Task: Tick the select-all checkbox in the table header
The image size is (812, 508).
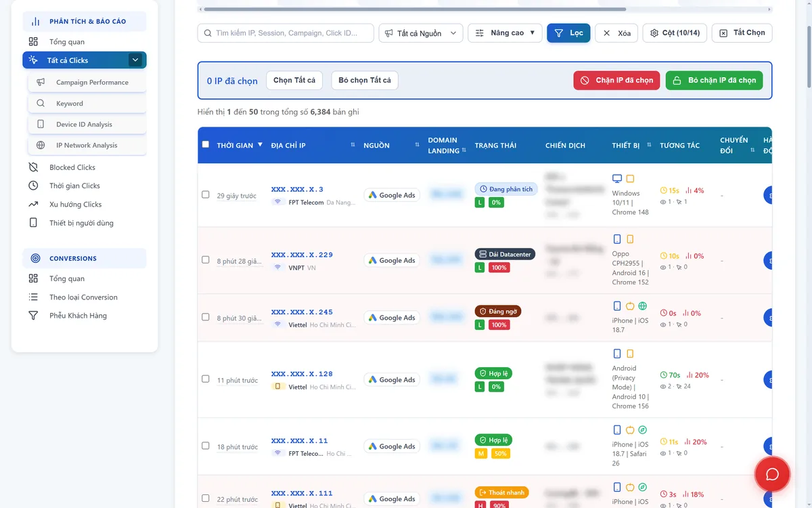Action: [206, 144]
